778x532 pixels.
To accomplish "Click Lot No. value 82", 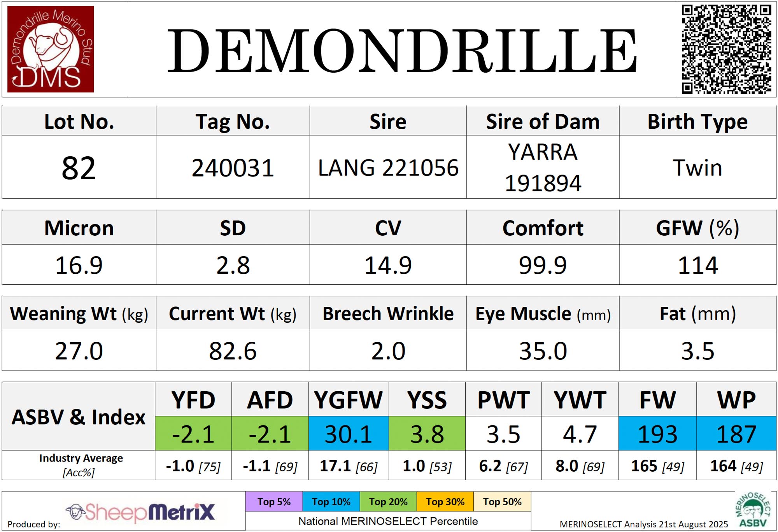I will [79, 168].
